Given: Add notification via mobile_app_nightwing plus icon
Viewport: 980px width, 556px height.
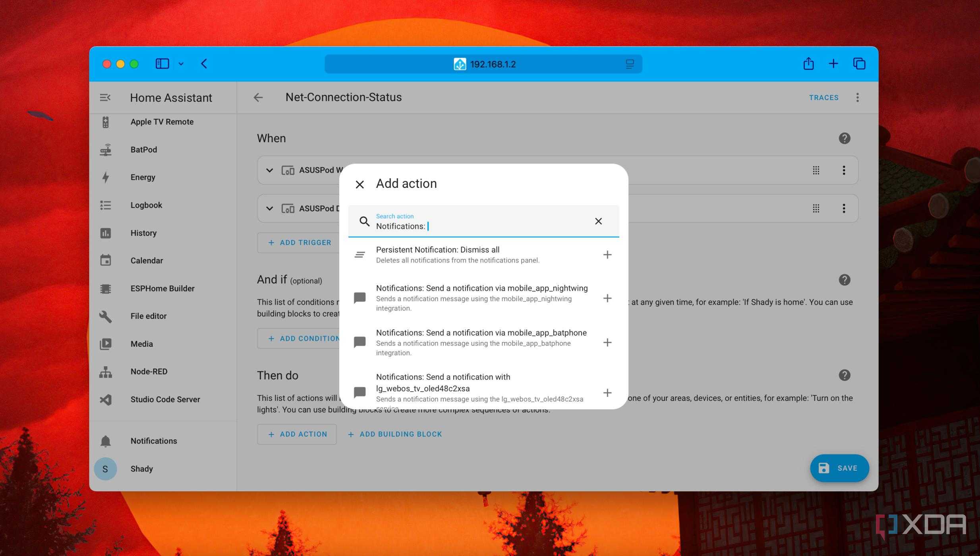Looking at the screenshot, I should pyautogui.click(x=607, y=298).
